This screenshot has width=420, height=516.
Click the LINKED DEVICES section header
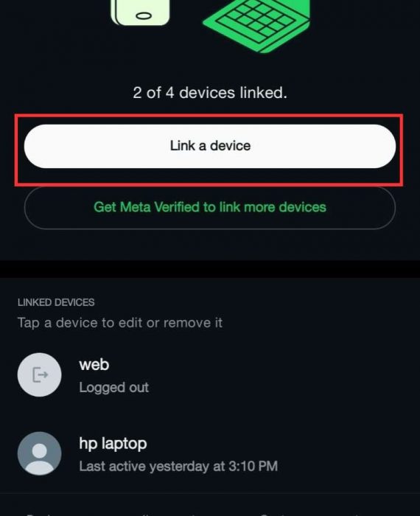(56, 302)
